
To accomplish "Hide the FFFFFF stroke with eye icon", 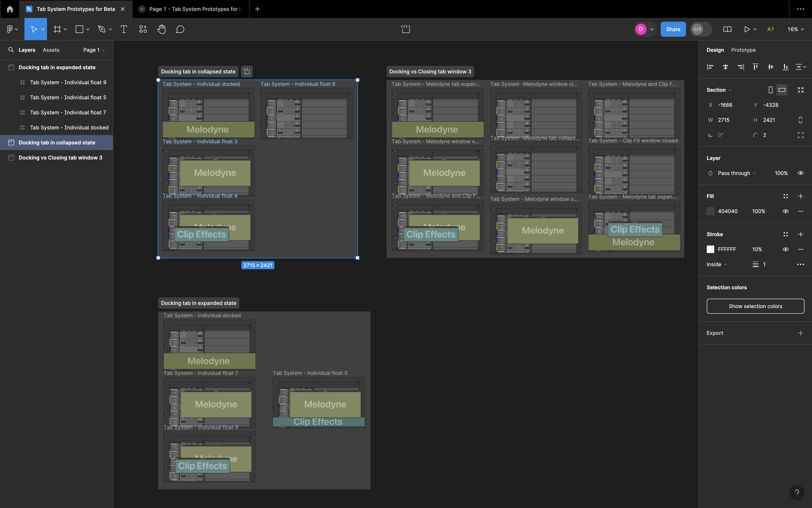I will 785,249.
